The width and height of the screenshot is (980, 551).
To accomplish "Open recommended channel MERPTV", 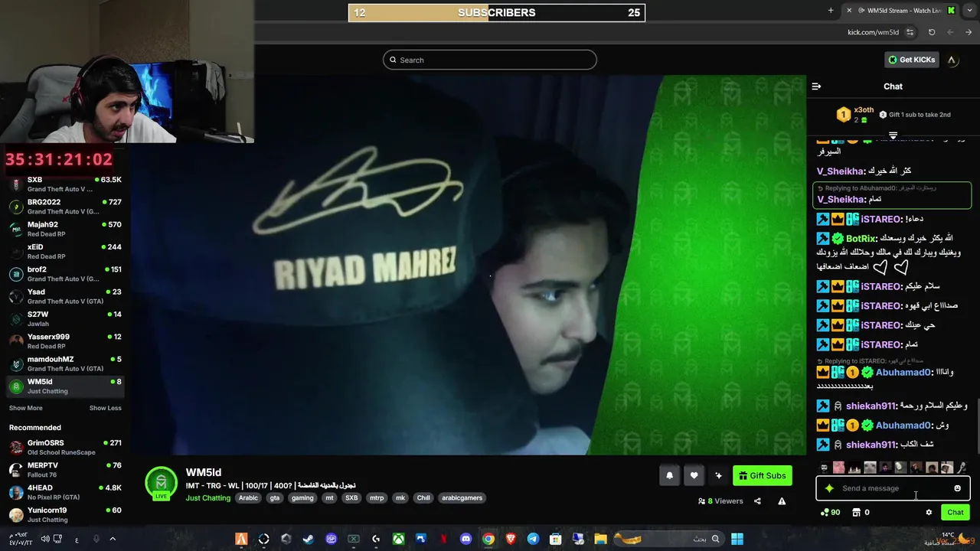I will tap(65, 469).
